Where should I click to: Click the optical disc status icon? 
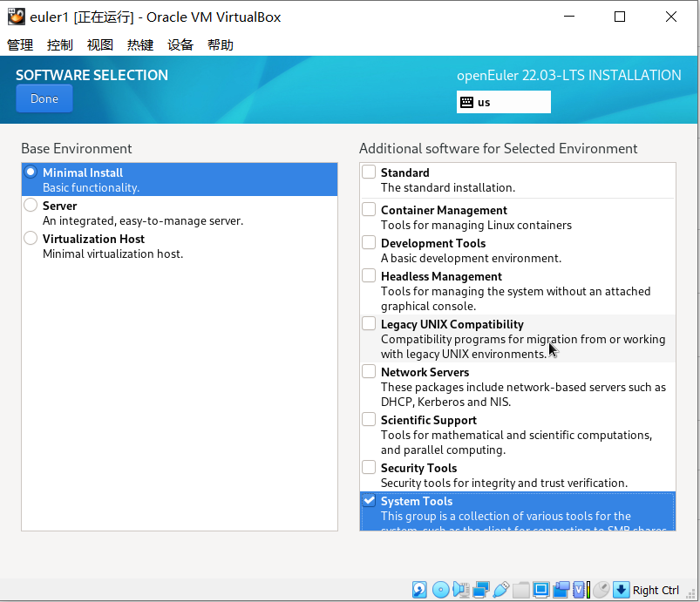click(440, 590)
